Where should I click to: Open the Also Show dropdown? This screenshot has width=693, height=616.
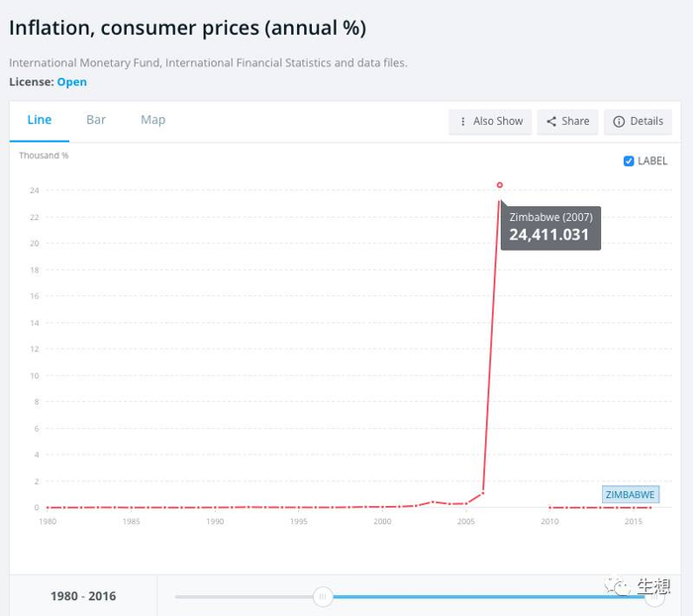tap(490, 121)
